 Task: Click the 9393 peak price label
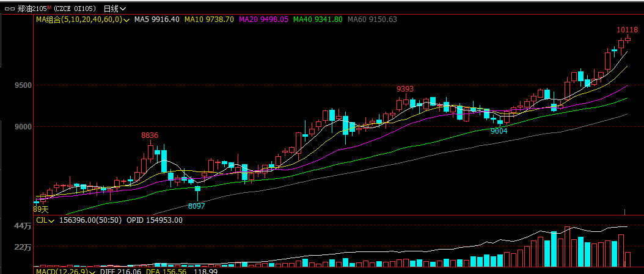404,89
